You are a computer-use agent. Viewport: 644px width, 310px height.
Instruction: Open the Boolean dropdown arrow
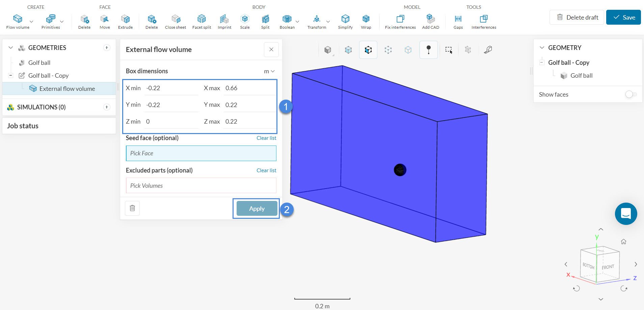coord(297,22)
